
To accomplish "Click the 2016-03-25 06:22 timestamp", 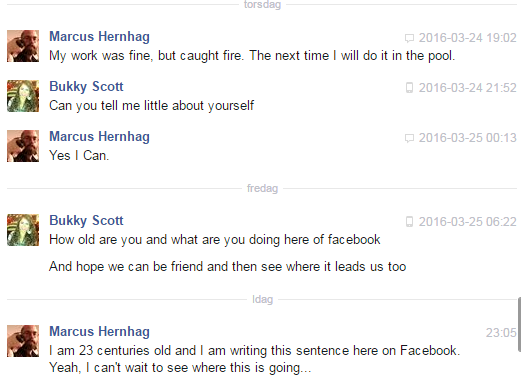I will click(x=467, y=222).
